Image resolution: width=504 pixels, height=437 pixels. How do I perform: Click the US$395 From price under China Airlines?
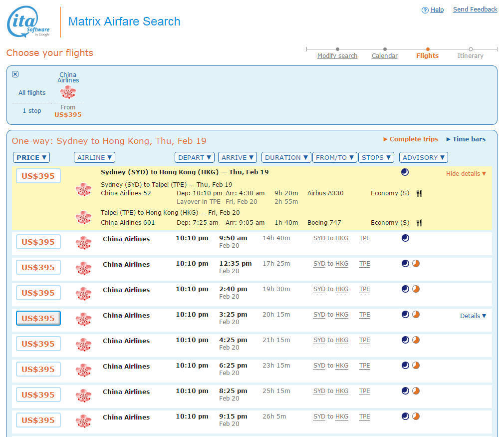click(68, 114)
